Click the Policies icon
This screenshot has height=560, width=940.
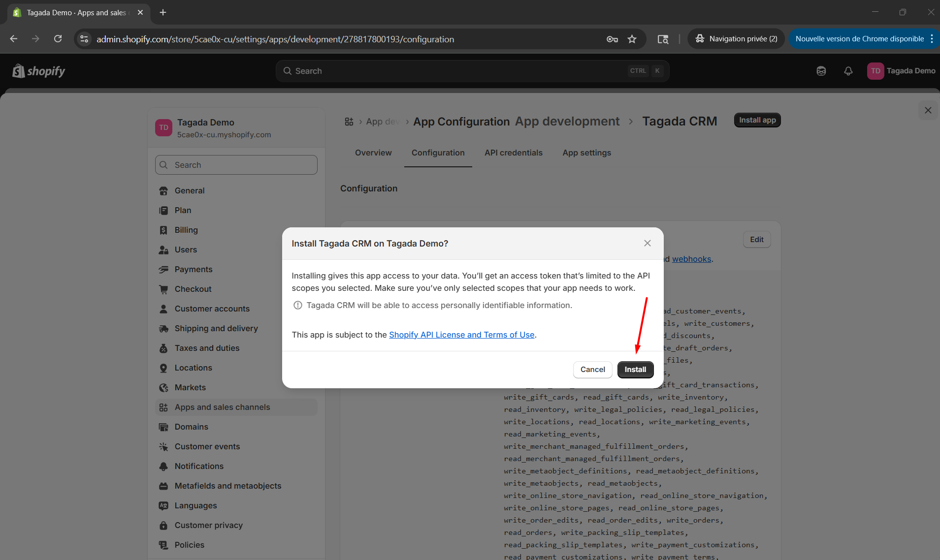(163, 545)
